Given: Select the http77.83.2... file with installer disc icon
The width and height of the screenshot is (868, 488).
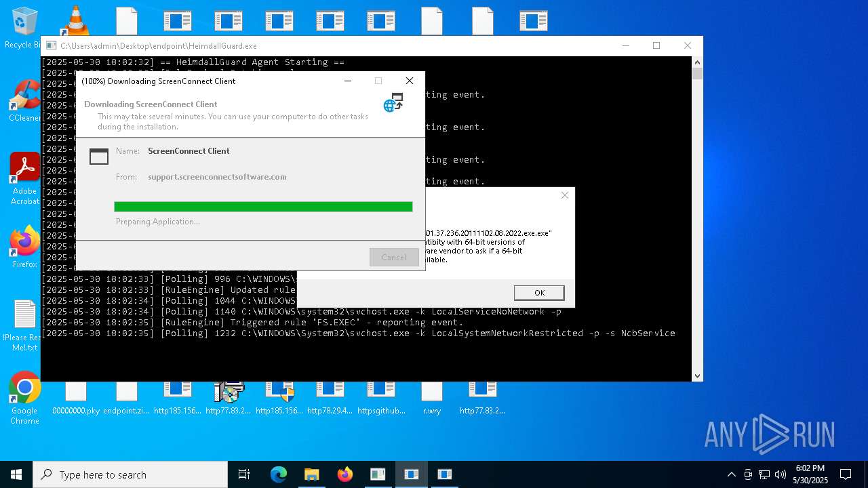Looking at the screenshot, I should coord(229,398).
